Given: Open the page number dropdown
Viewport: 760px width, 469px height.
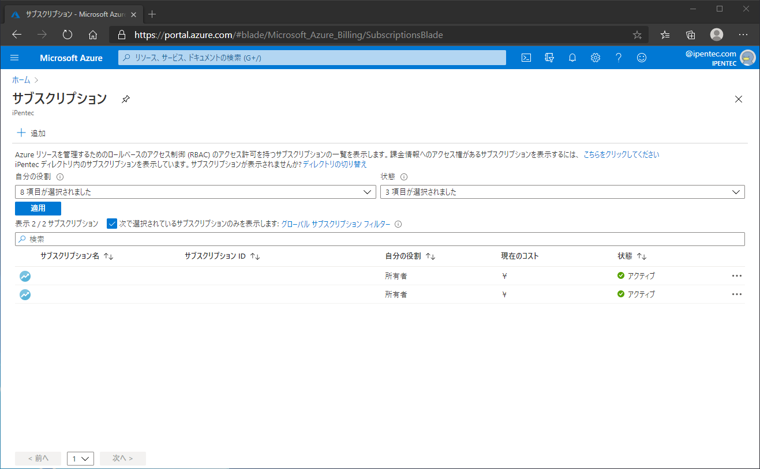Looking at the screenshot, I should (80, 458).
